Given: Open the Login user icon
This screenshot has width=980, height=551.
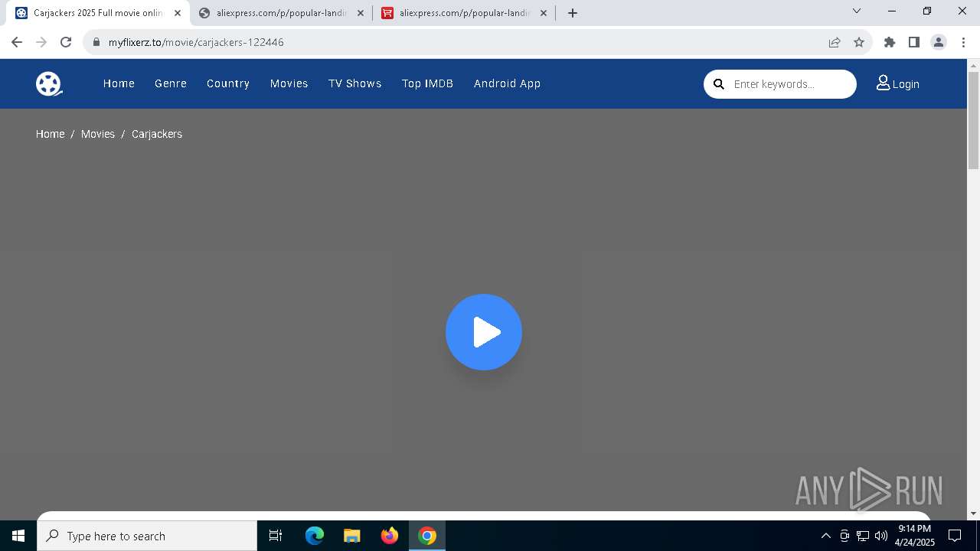Looking at the screenshot, I should click(x=883, y=83).
